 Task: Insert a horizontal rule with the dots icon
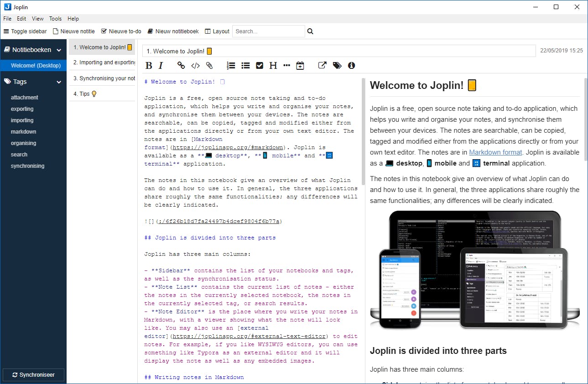(x=286, y=66)
